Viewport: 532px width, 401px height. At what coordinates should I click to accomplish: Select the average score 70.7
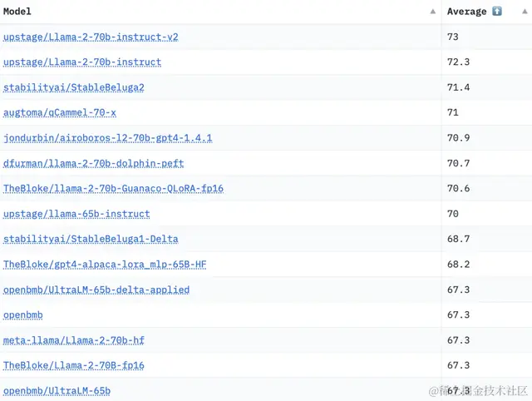458,163
